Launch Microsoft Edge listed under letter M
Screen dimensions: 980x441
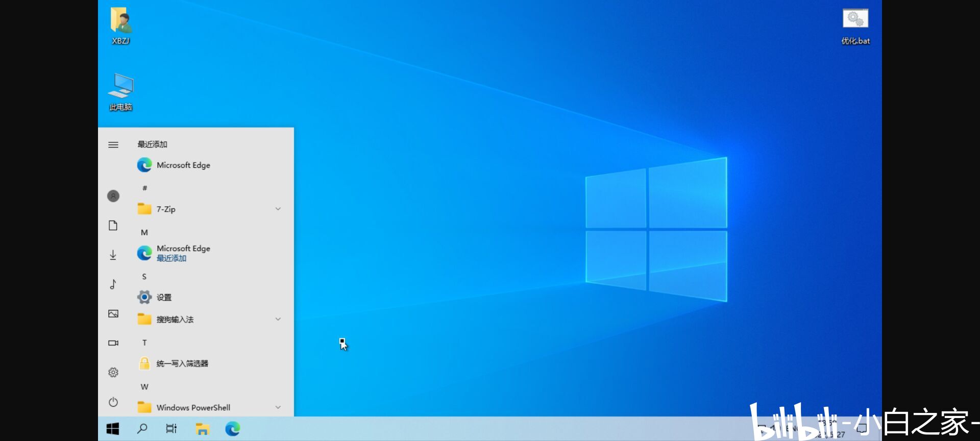210,253
